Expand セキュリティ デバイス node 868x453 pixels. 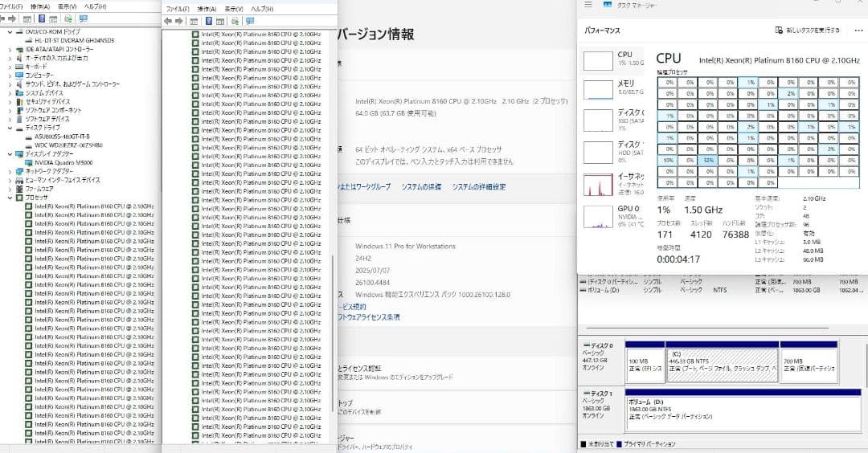pyautogui.click(x=10, y=102)
